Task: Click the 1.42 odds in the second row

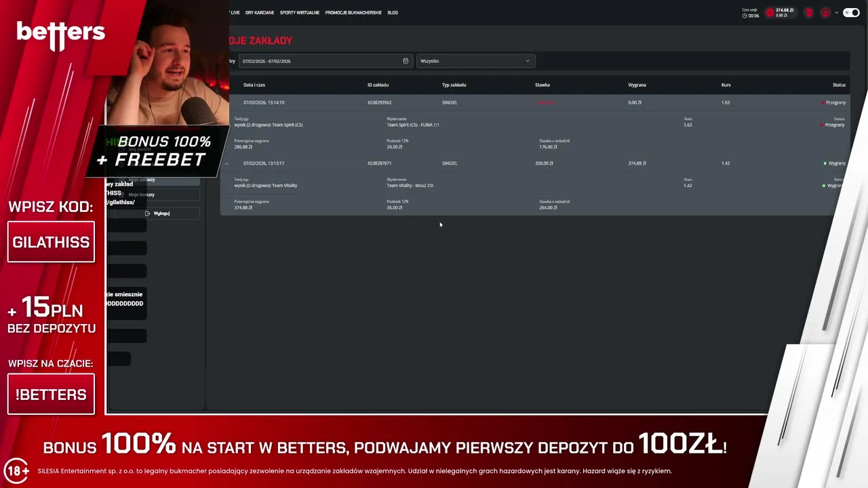Action: 726,163
